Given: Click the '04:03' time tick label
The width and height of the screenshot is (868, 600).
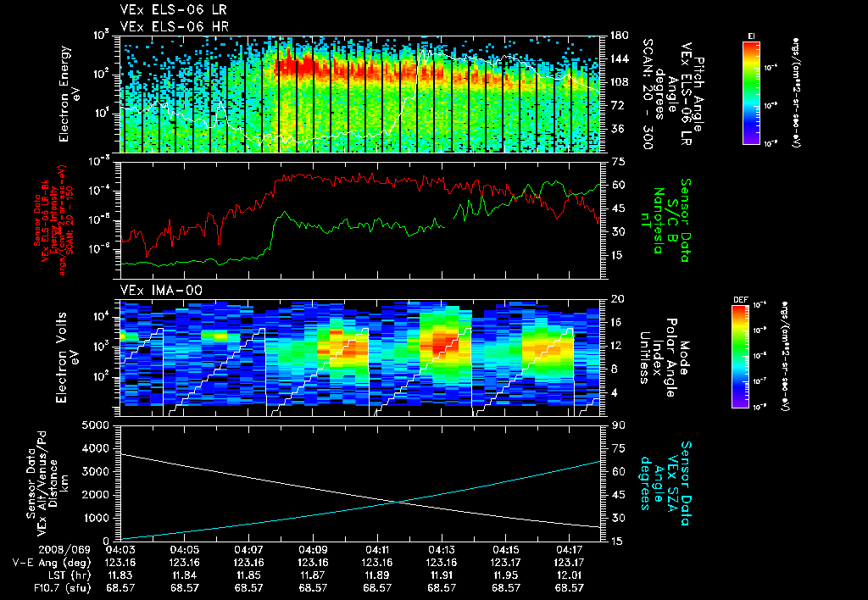Looking at the screenshot, I should point(120,550).
